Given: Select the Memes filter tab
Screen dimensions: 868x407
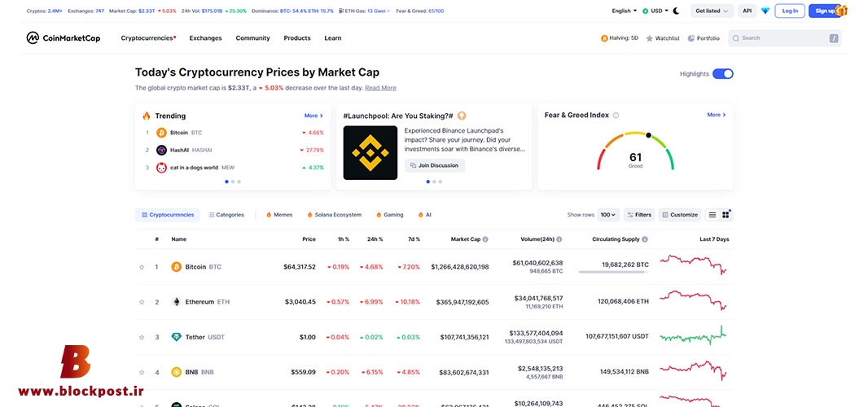Looking at the screenshot, I should (279, 215).
